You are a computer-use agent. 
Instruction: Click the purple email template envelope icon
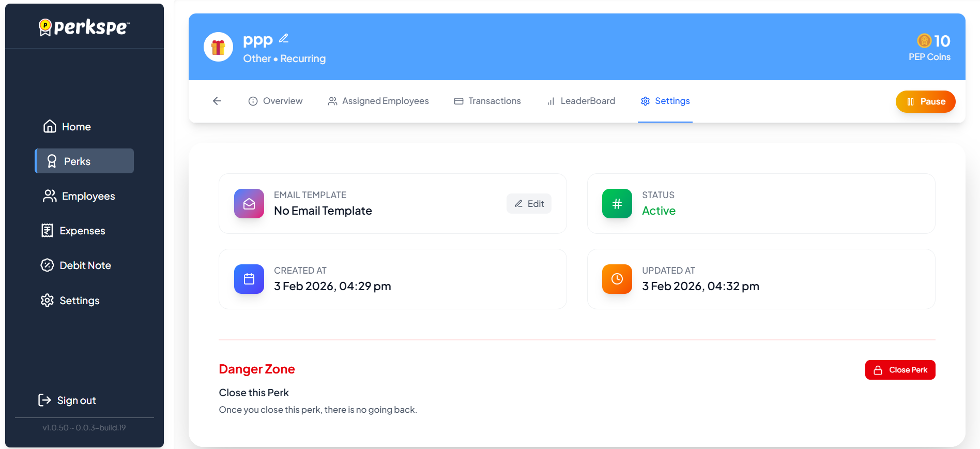(249, 204)
